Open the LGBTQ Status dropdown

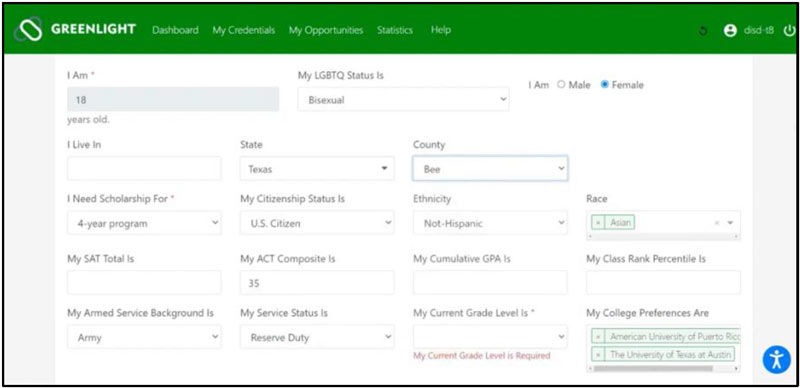(403, 100)
